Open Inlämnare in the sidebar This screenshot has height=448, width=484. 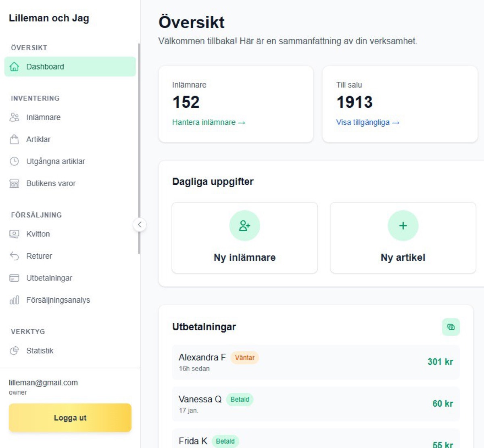[70, 117]
